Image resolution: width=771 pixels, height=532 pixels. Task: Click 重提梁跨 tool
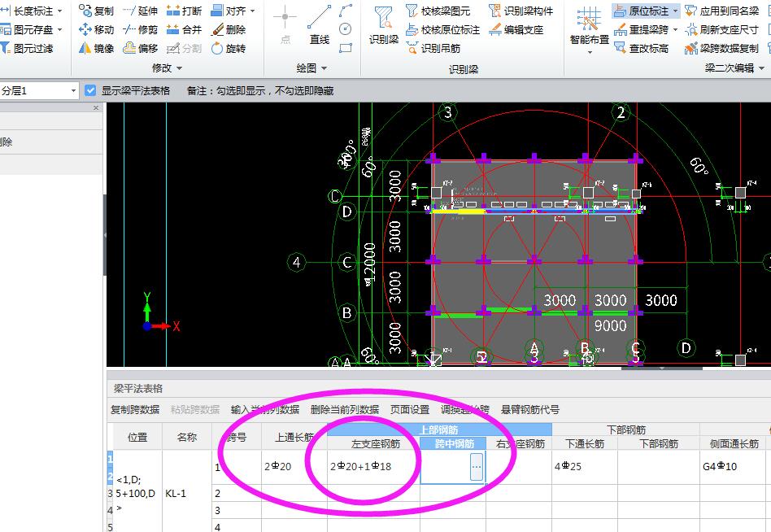tap(641, 29)
